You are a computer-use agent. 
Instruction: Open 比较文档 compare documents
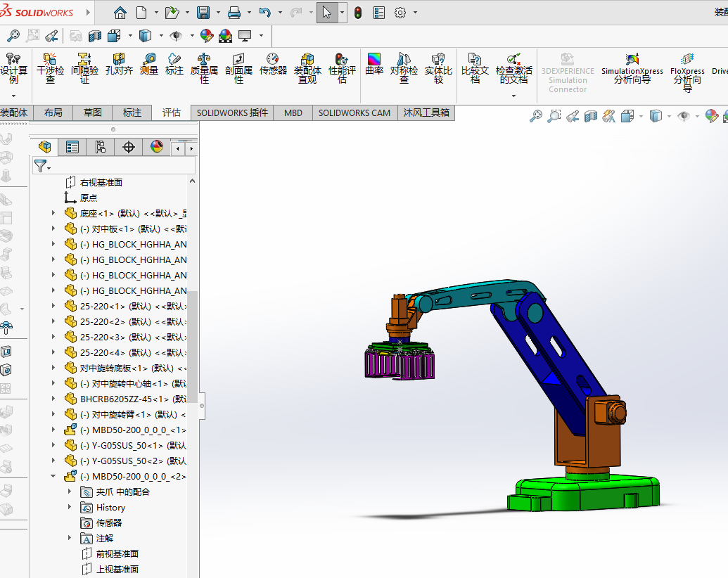pos(475,69)
